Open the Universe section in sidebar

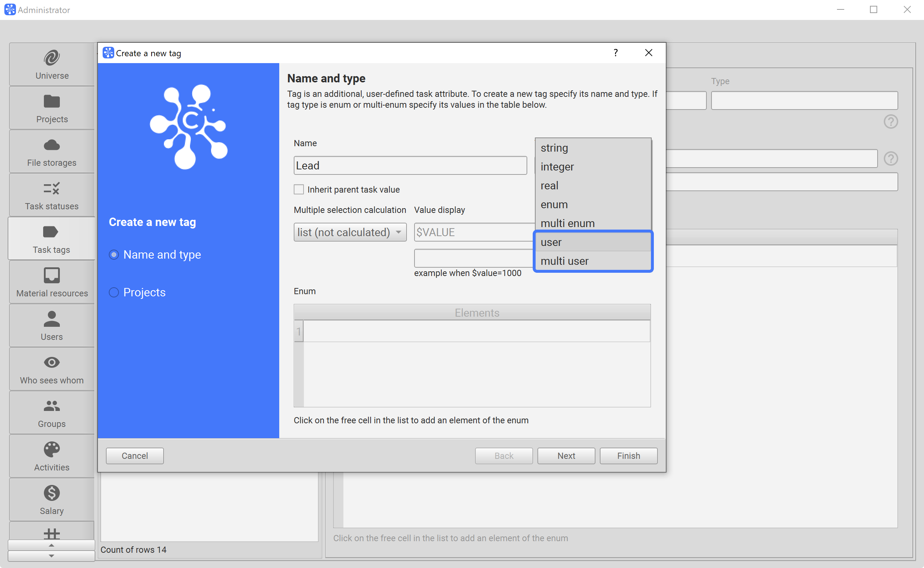52,65
